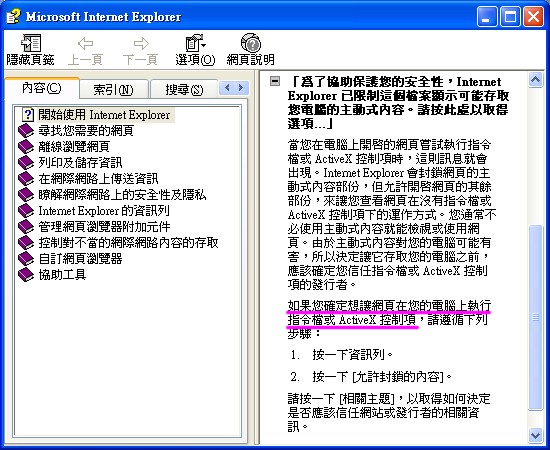This screenshot has height=450, width=550.
Task: Close the help window
Action: (533, 16)
